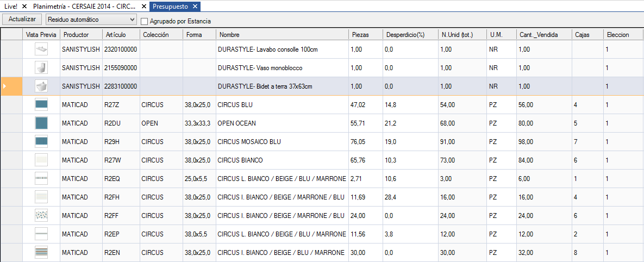Image resolution: width=644 pixels, height=262 pixels.
Task: Select SANISTYLISH producer in Lavabo row
Action: pyautogui.click(x=82, y=49)
